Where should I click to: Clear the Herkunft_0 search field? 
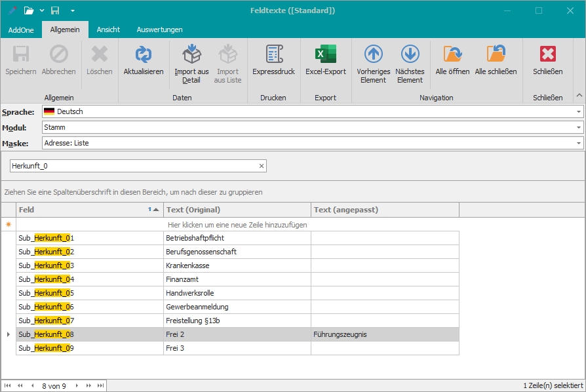click(262, 167)
